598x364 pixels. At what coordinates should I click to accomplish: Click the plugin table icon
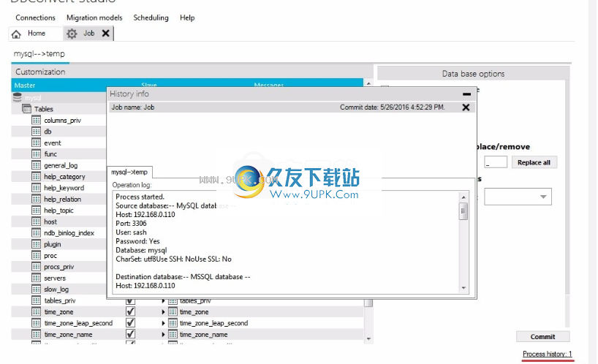pos(37,244)
